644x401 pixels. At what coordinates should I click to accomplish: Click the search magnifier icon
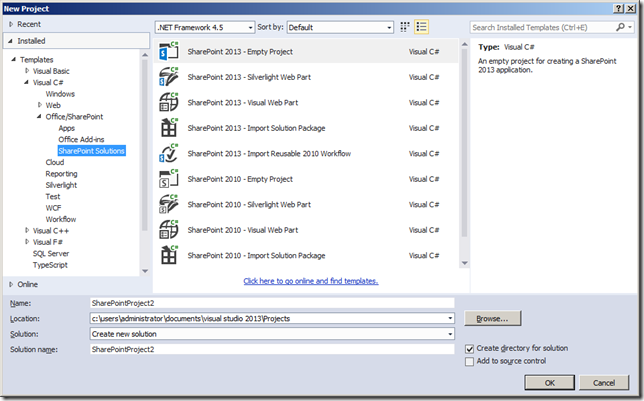pyautogui.click(x=620, y=27)
